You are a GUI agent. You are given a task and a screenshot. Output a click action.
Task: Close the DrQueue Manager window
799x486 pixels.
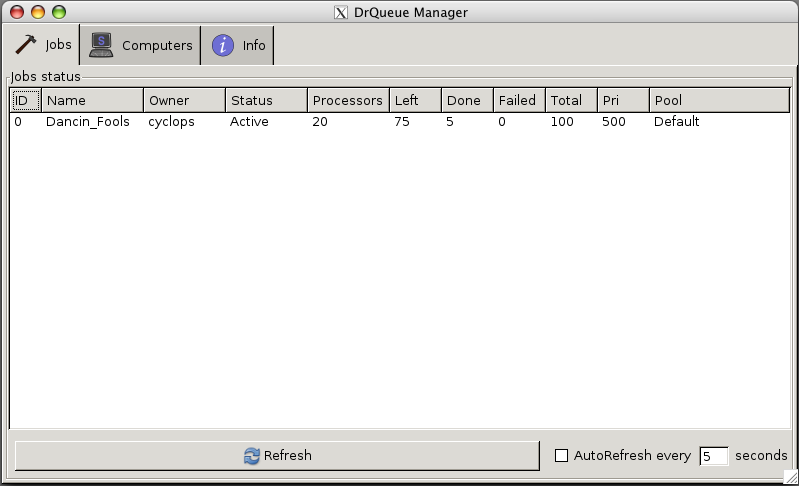click(17, 12)
